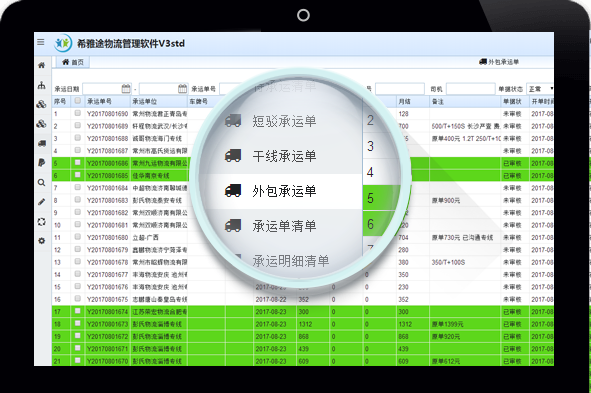
Task: Click the order number Y20170801683
Action: pos(108,200)
